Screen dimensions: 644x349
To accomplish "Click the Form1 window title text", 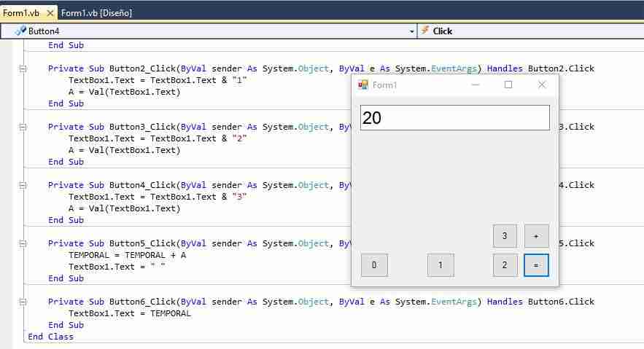I will tap(384, 85).
